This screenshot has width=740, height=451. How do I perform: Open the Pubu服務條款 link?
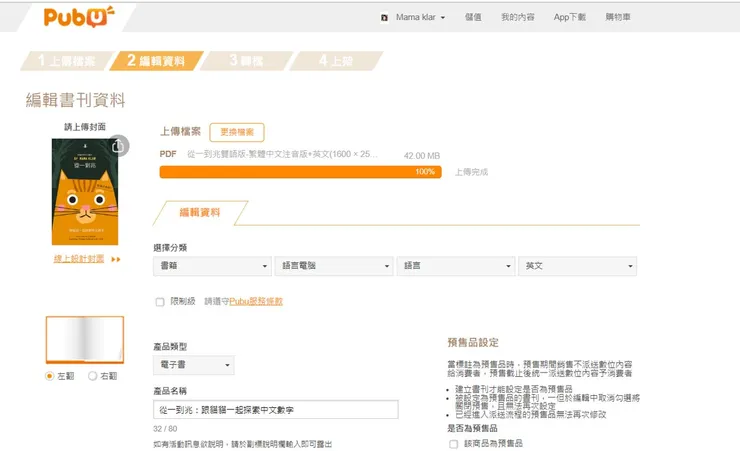pos(256,301)
